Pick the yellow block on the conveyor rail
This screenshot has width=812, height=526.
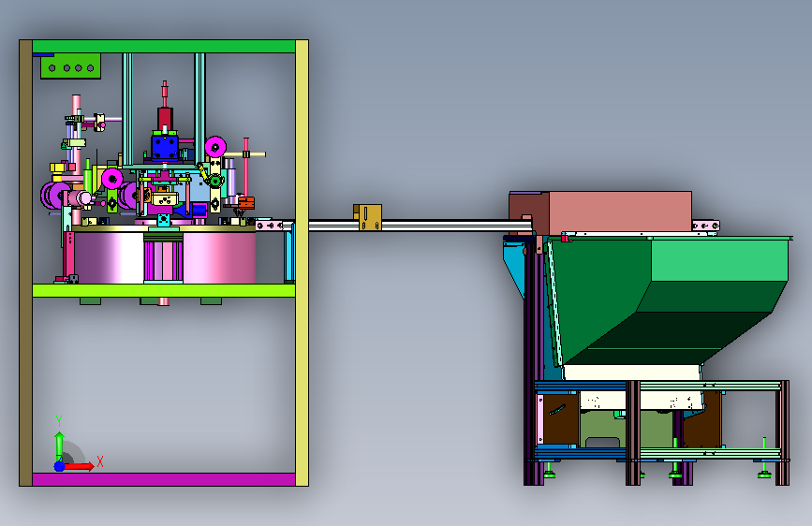point(368,217)
